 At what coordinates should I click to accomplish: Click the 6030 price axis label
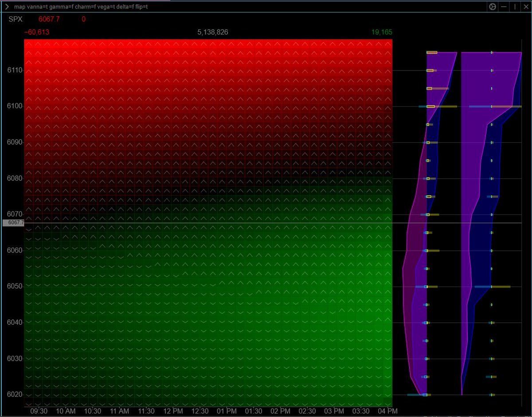[15, 358]
